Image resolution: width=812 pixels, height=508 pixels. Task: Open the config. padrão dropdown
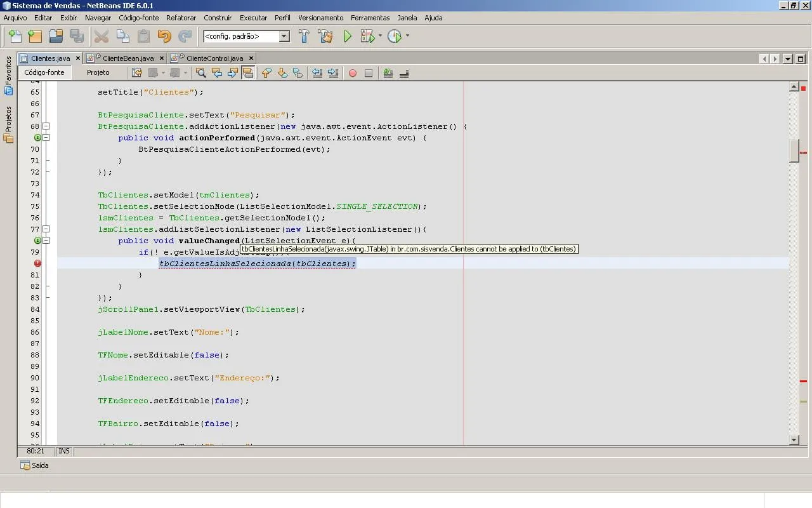284,36
